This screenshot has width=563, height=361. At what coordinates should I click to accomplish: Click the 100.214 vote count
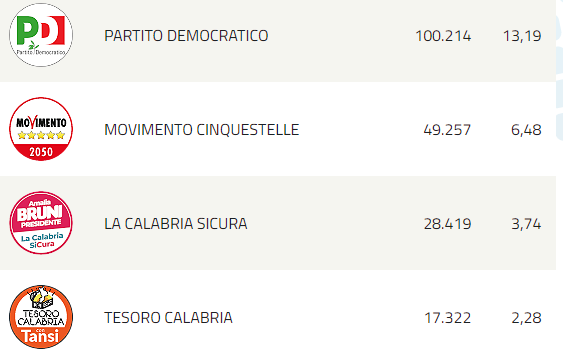tap(443, 36)
